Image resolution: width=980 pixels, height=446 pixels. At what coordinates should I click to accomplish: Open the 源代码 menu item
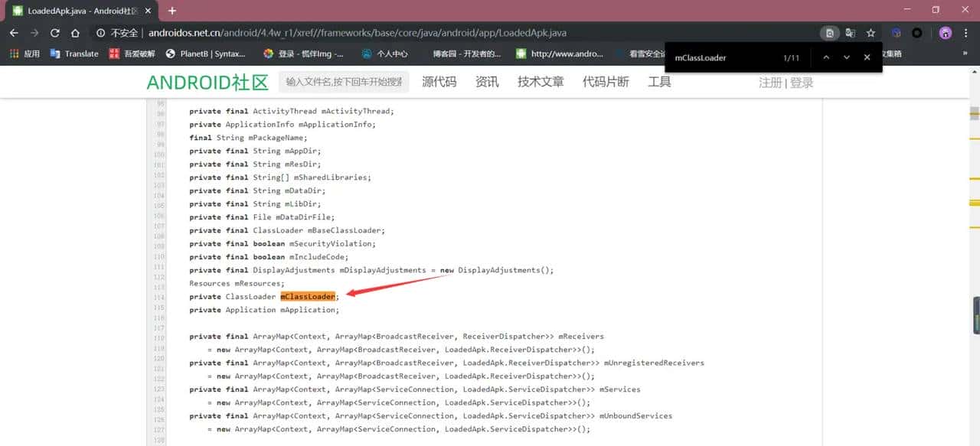click(439, 82)
